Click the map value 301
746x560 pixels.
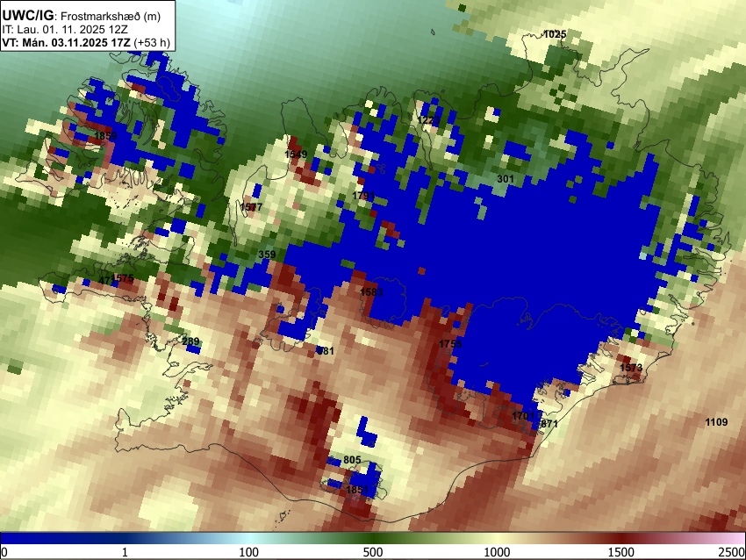pyautogui.click(x=506, y=179)
